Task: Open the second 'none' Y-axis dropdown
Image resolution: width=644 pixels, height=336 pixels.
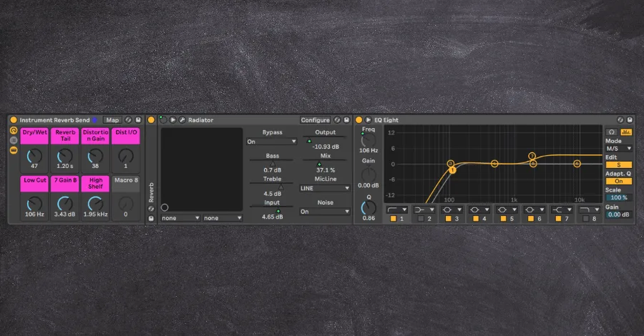Action: [223, 218]
